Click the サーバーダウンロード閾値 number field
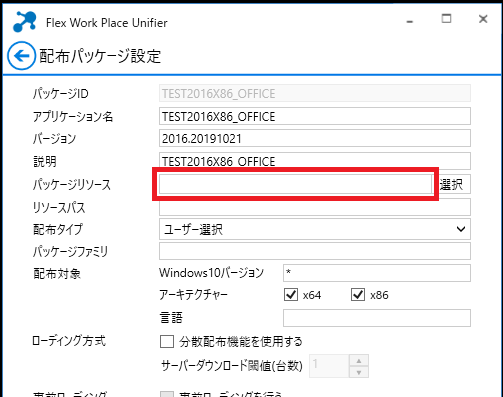Image resolution: width=503 pixels, height=397 pixels. point(329,366)
